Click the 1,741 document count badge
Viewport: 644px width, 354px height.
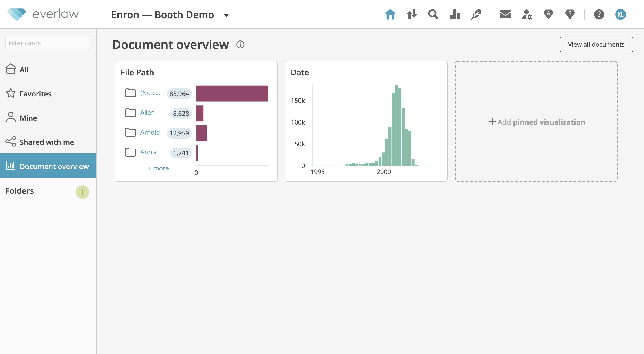tap(181, 153)
